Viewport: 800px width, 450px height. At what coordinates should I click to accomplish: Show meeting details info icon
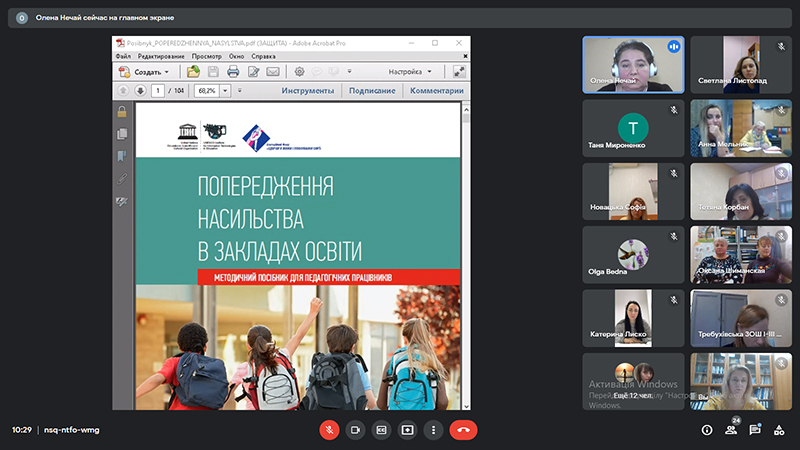tap(707, 430)
